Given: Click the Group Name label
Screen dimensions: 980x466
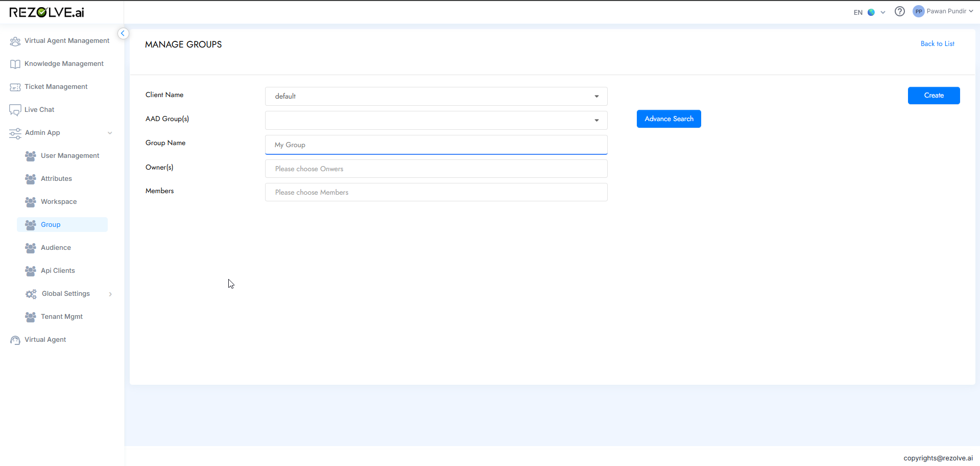Looking at the screenshot, I should 165,143.
